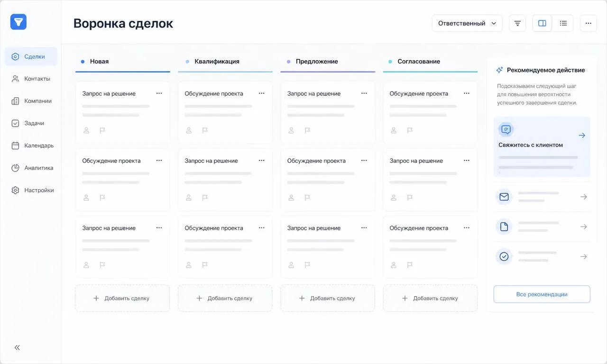Screen dimensions: 607x364
Task: Open Аналитика in sidebar
Action: [x=31, y=168]
